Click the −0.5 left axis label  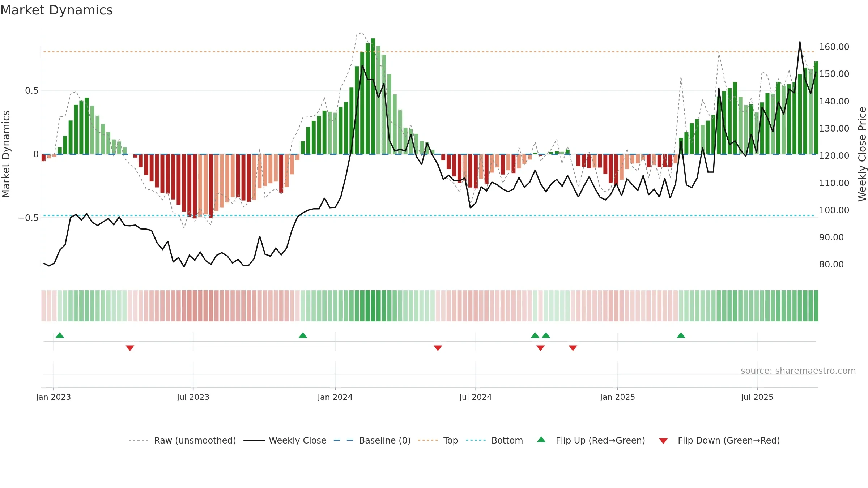(x=28, y=218)
